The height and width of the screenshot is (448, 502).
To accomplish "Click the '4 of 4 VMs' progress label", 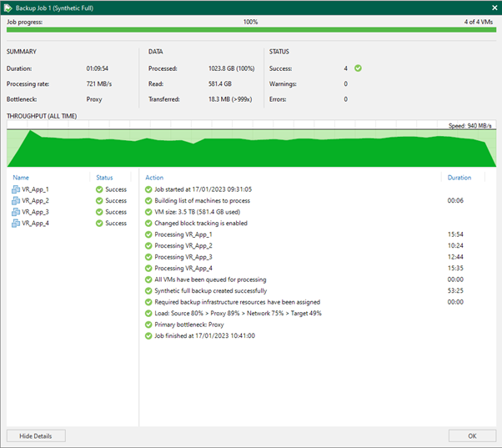I will (479, 22).
